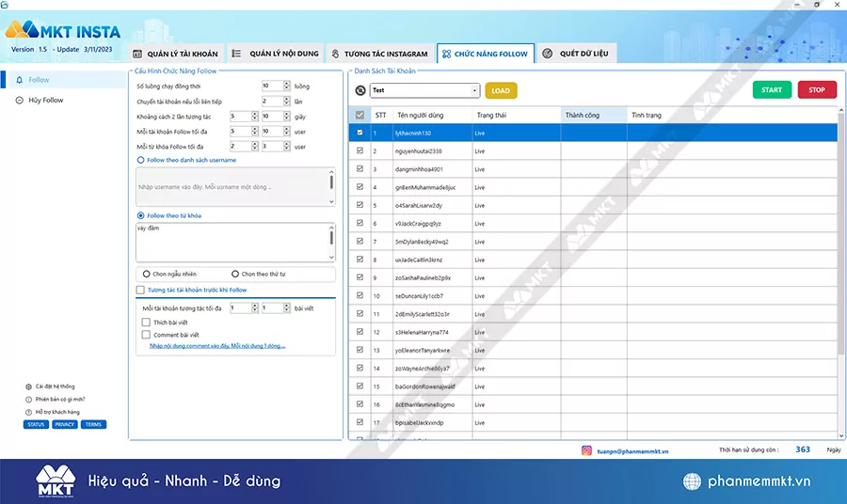847x504 pixels.
Task: Click the globe icon next to phanmemmkt.vn
Action: 693,481
